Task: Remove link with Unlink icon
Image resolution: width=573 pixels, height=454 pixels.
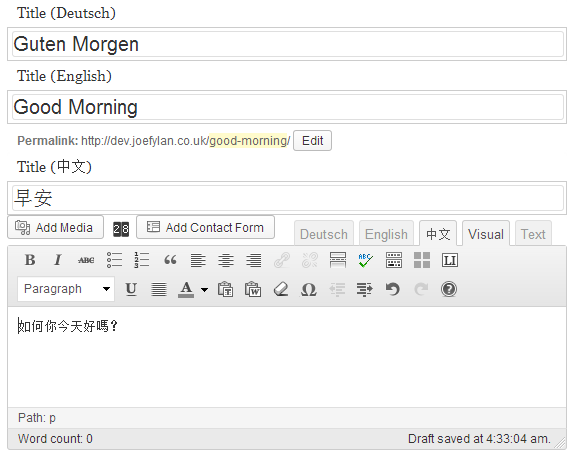Action: coord(310,260)
